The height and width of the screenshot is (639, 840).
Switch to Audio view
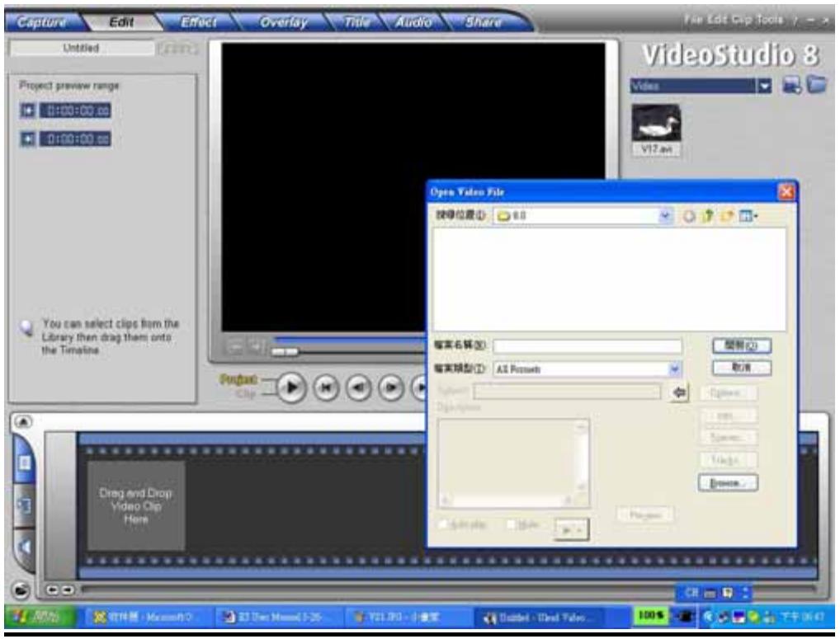point(24,547)
